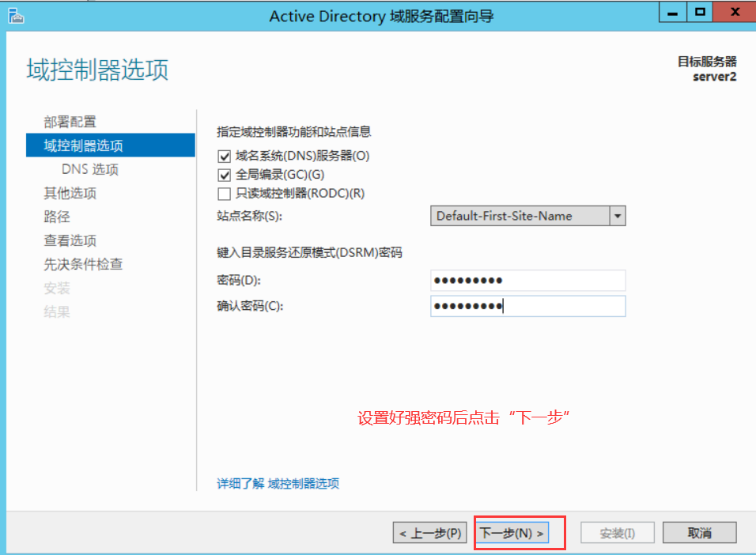Screen dimensions: 756x555
Task: Click 安装 step in sidebar
Action: click(57, 288)
